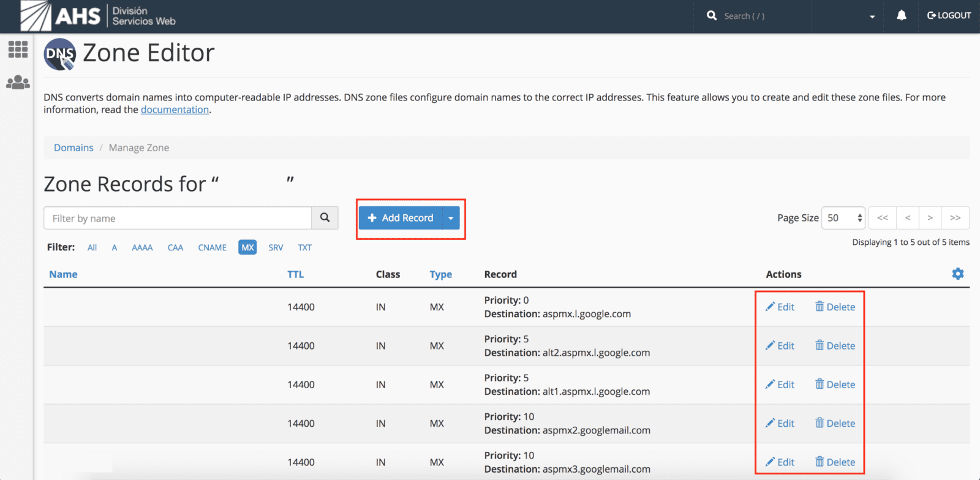
Task: Sort by the Name column
Action: [x=63, y=274]
